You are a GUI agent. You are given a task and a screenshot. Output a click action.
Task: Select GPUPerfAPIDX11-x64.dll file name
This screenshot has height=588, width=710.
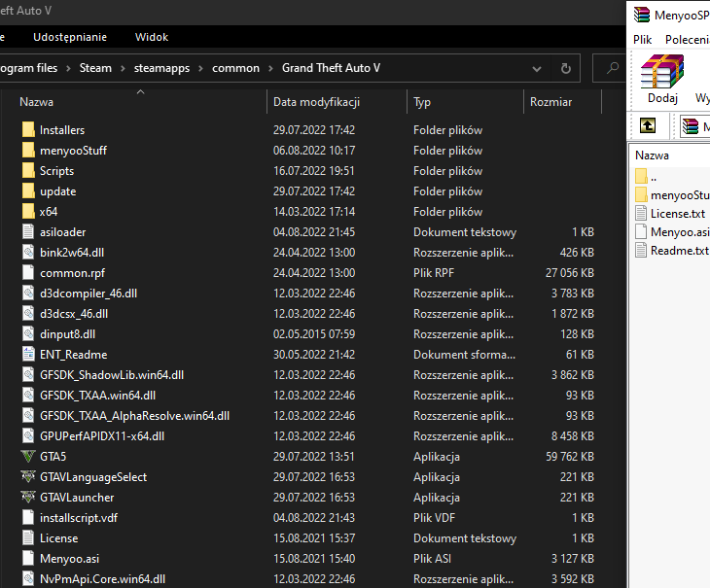pos(102,436)
